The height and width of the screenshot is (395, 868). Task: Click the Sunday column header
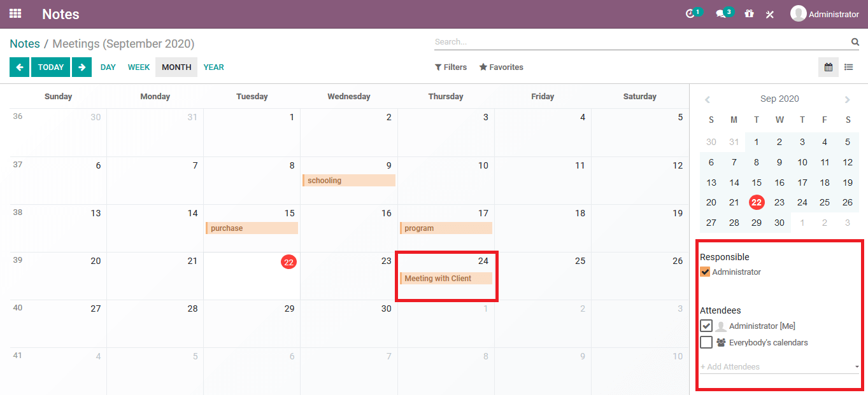coord(58,97)
